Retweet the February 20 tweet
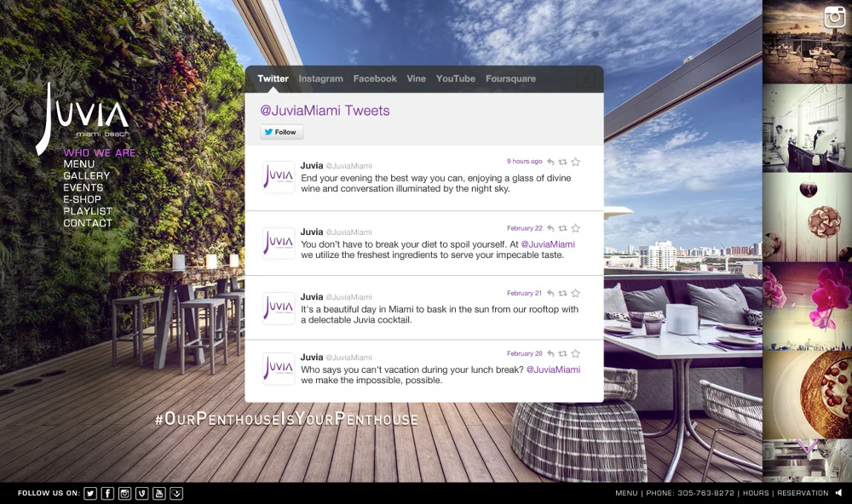852x504 pixels. (x=563, y=353)
